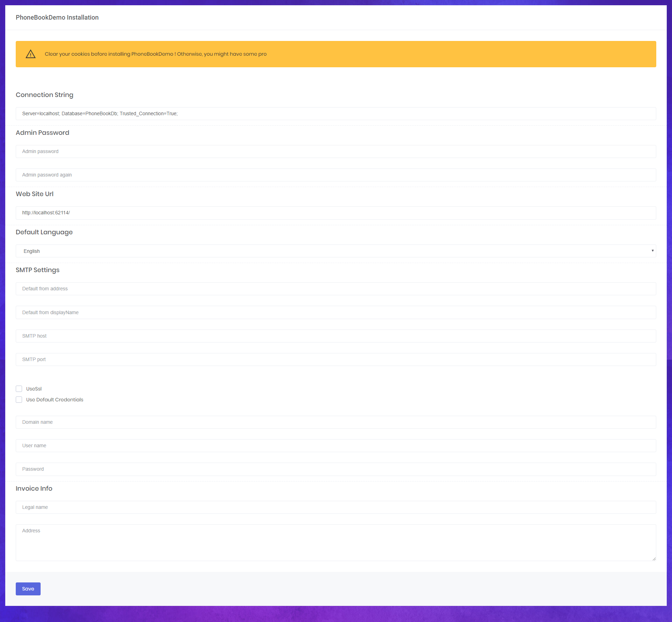The height and width of the screenshot is (622, 672).
Task: Click the clear cookies warning message text
Action: coord(155,54)
